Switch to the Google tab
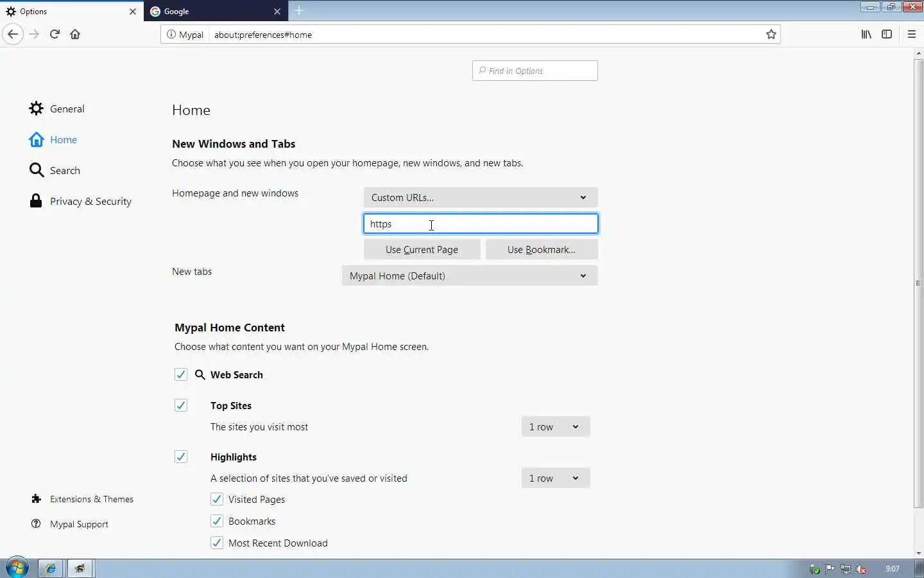The height and width of the screenshot is (578, 924). click(x=216, y=12)
